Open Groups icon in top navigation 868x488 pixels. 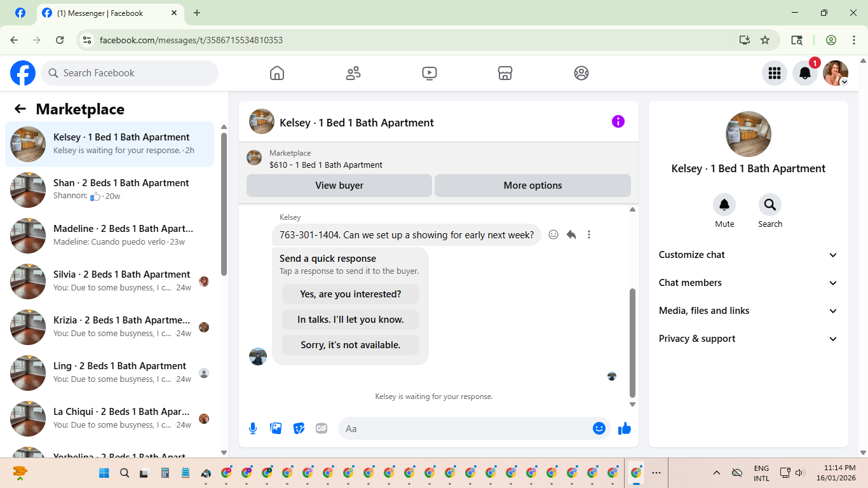pyautogui.click(x=581, y=73)
